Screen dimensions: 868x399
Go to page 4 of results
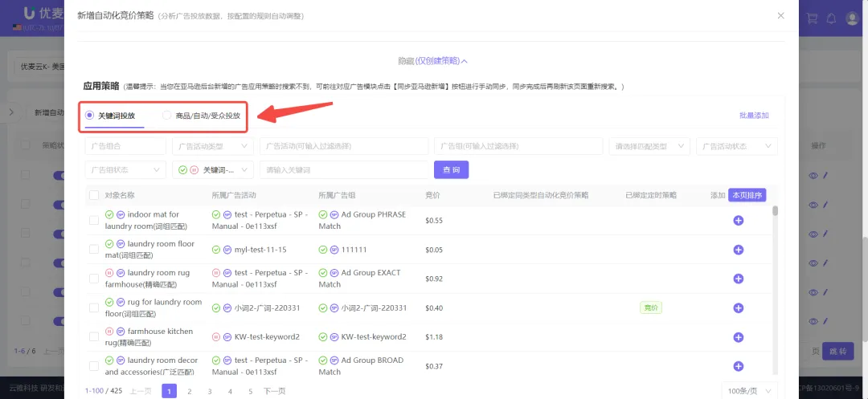pyautogui.click(x=230, y=391)
